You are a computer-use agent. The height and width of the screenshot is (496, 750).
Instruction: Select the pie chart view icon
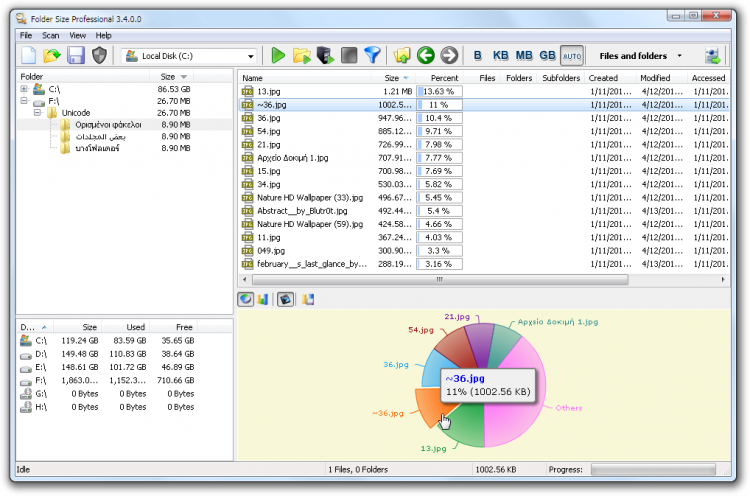(245, 299)
